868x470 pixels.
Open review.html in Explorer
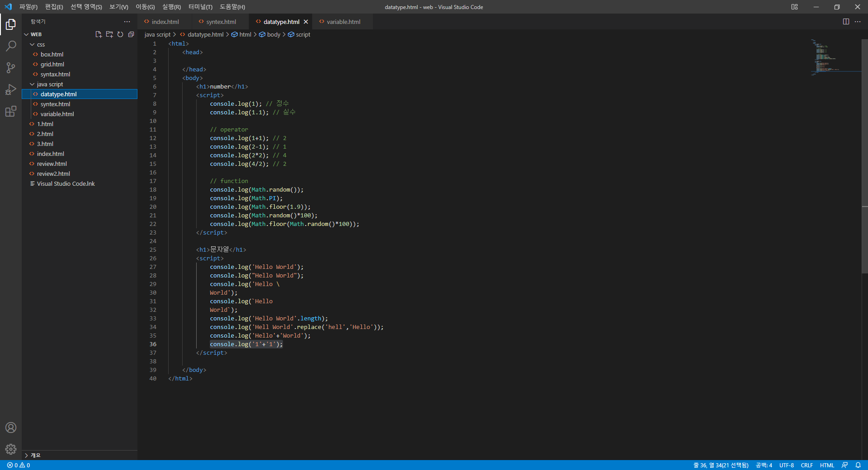[x=80, y=164]
